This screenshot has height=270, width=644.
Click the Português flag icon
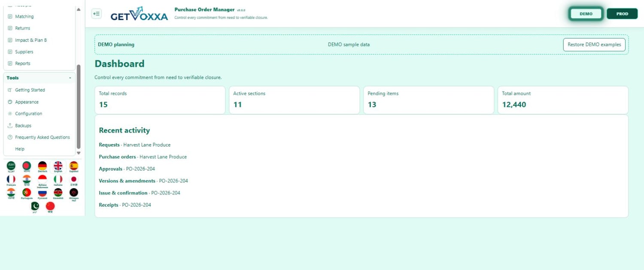[27, 194]
